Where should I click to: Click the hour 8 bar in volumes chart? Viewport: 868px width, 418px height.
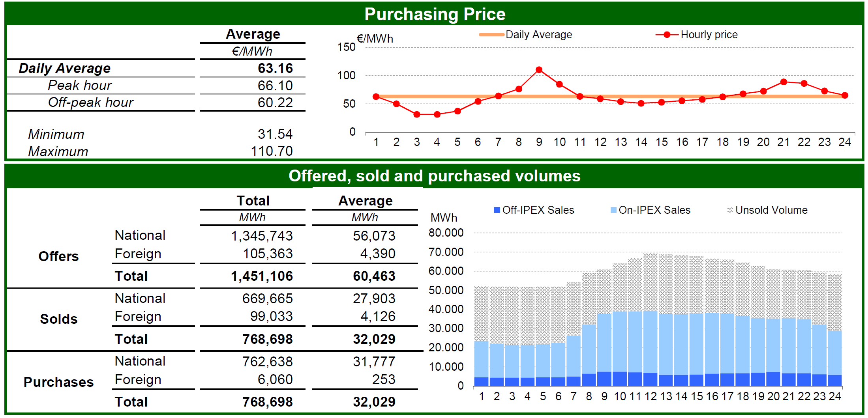coord(589,329)
